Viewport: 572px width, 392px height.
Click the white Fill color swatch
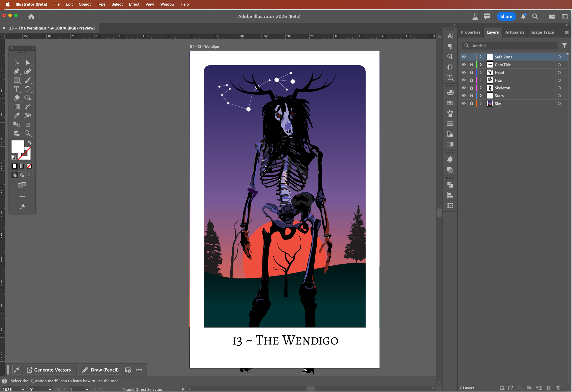(17, 146)
